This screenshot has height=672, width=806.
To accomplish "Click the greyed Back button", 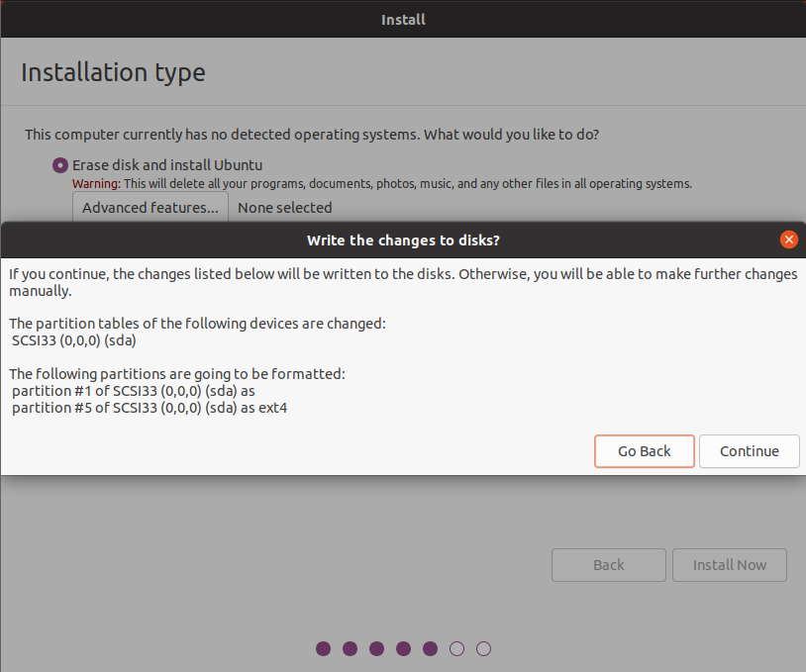I will coord(609,565).
